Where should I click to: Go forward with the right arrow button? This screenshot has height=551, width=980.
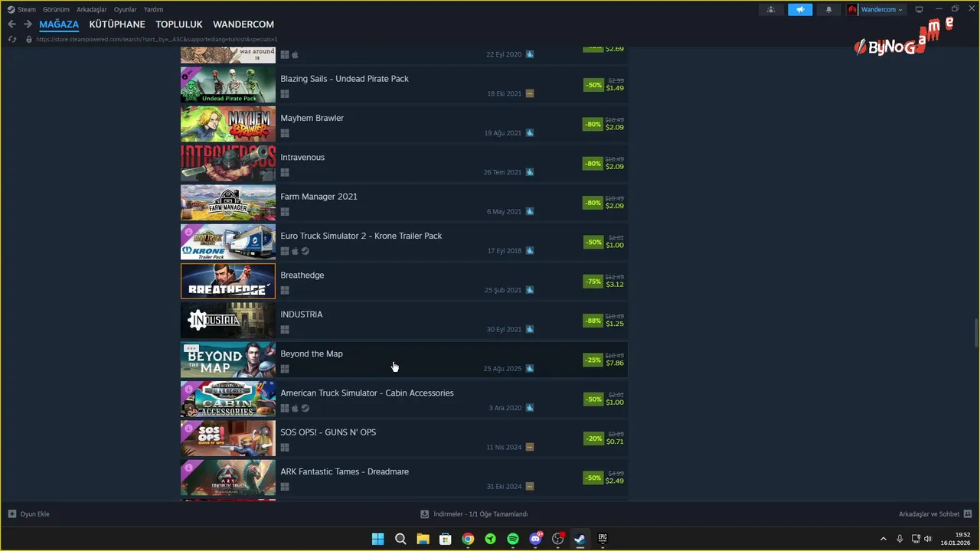pyautogui.click(x=28, y=24)
